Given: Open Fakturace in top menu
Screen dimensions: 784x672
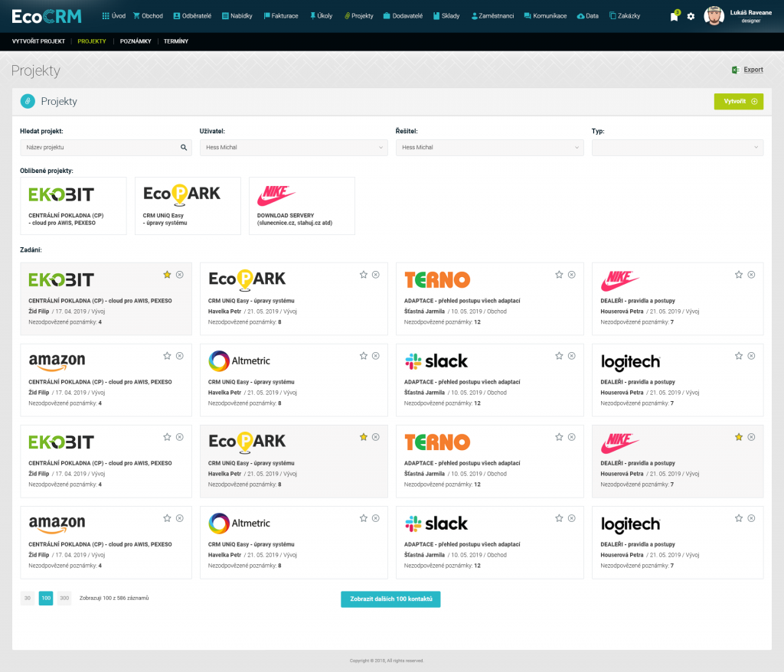Looking at the screenshot, I should pos(280,16).
